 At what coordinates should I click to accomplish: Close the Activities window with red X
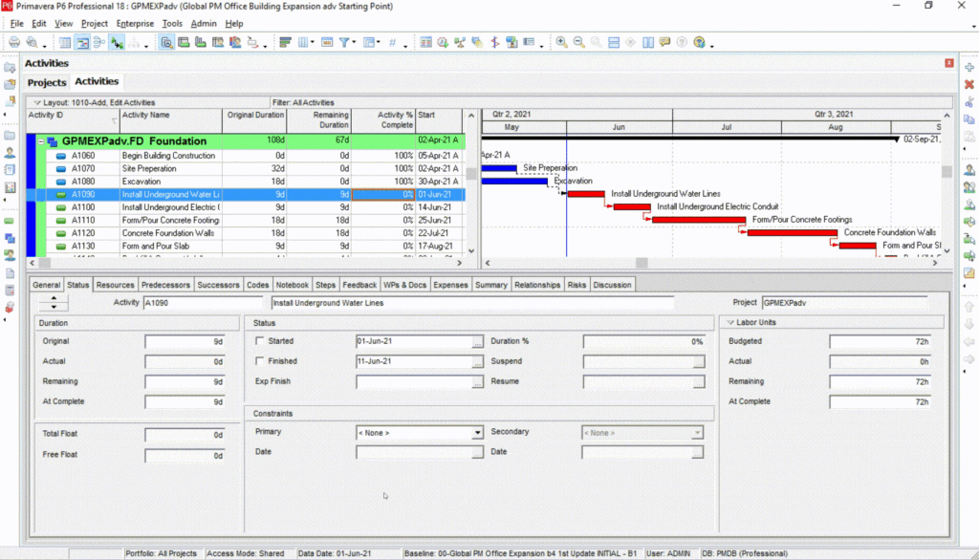(949, 63)
